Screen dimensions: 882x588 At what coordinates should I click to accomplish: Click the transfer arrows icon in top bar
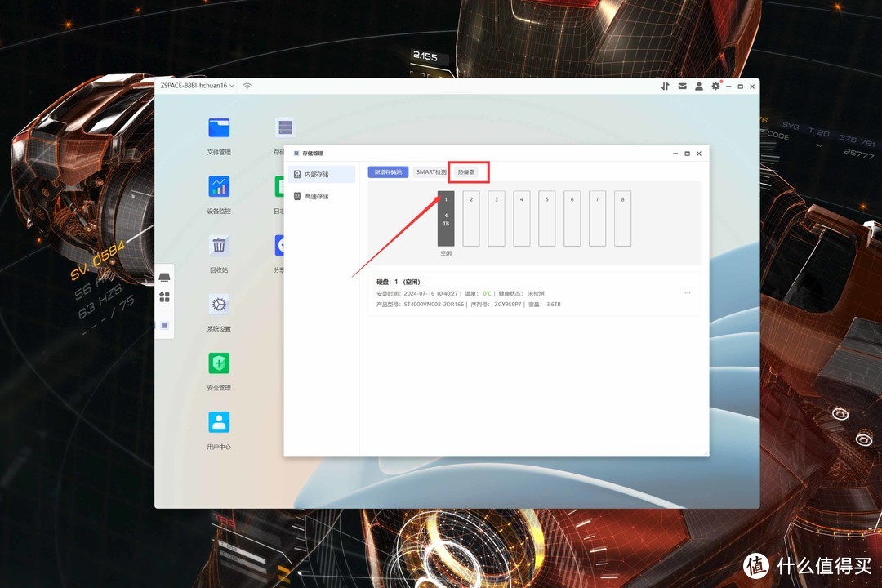666,86
